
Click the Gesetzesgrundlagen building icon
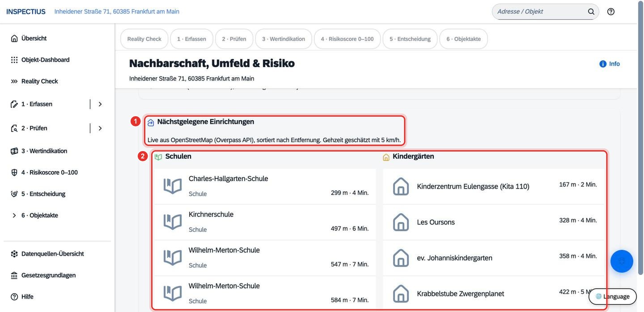14,275
